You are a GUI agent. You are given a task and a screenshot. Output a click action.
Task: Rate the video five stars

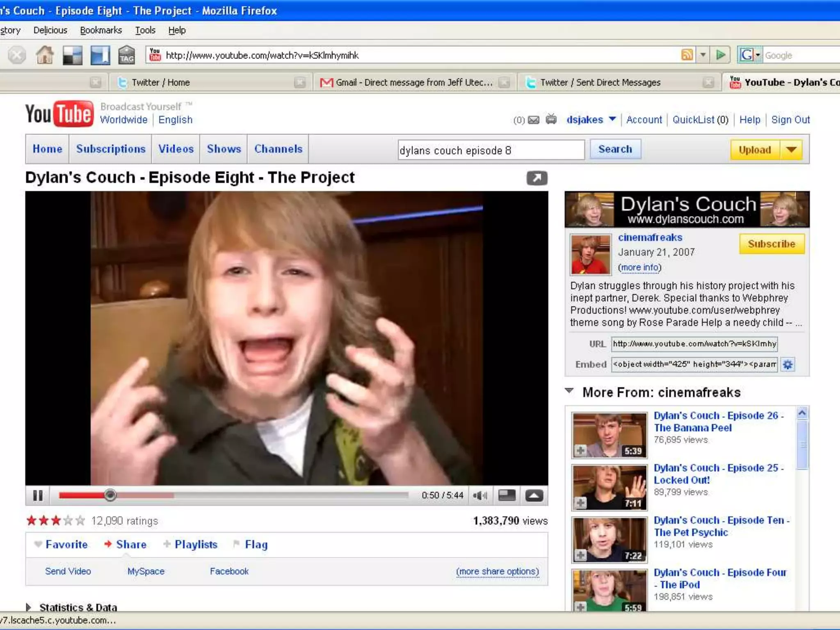(x=80, y=521)
